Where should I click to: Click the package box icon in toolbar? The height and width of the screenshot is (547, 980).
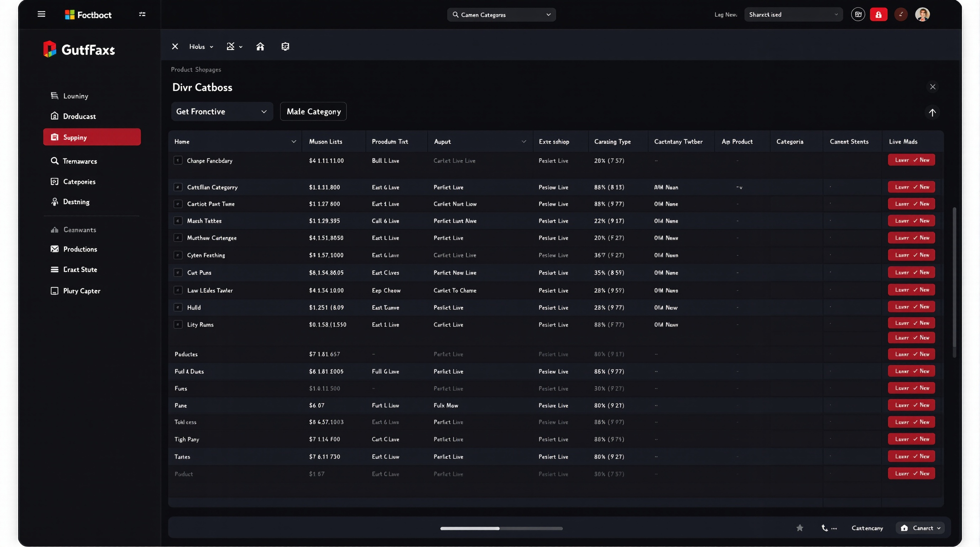[x=285, y=46]
